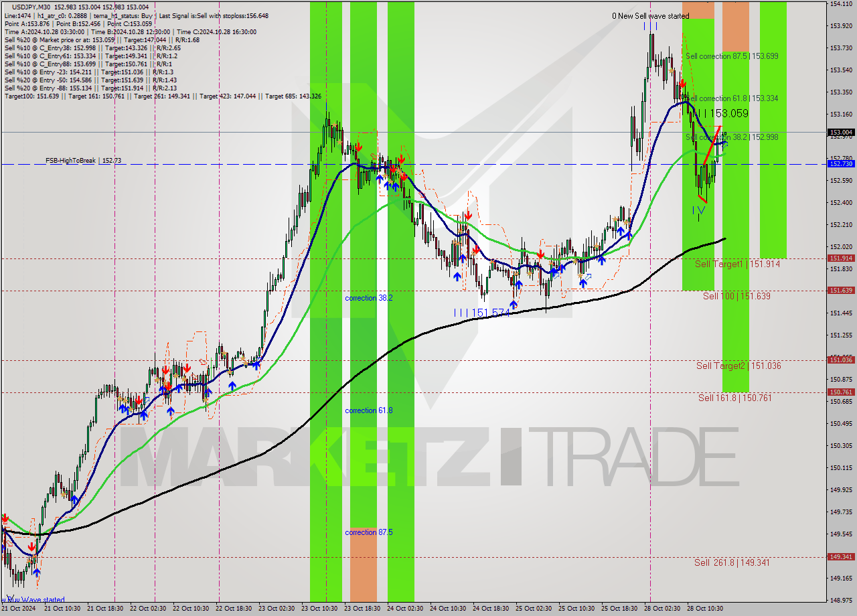Image resolution: width=857 pixels, height=616 pixels.
Task: Click the "USDJPY,M30" symbol title
Action: point(31,7)
